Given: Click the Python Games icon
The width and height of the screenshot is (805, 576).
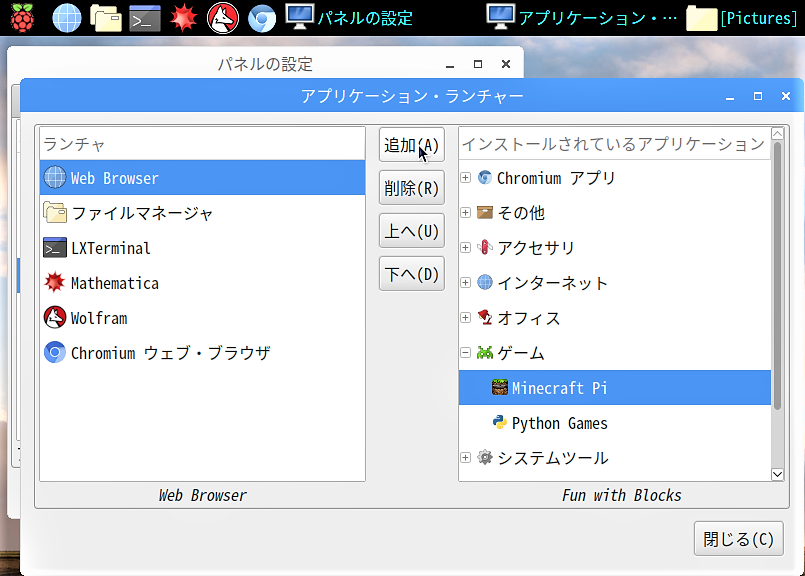Looking at the screenshot, I should [x=500, y=422].
